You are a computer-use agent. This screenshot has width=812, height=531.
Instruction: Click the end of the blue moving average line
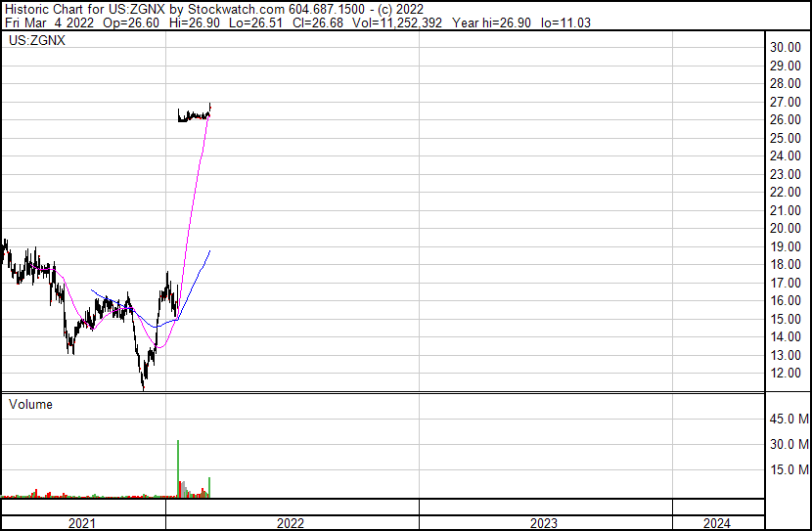209,251
